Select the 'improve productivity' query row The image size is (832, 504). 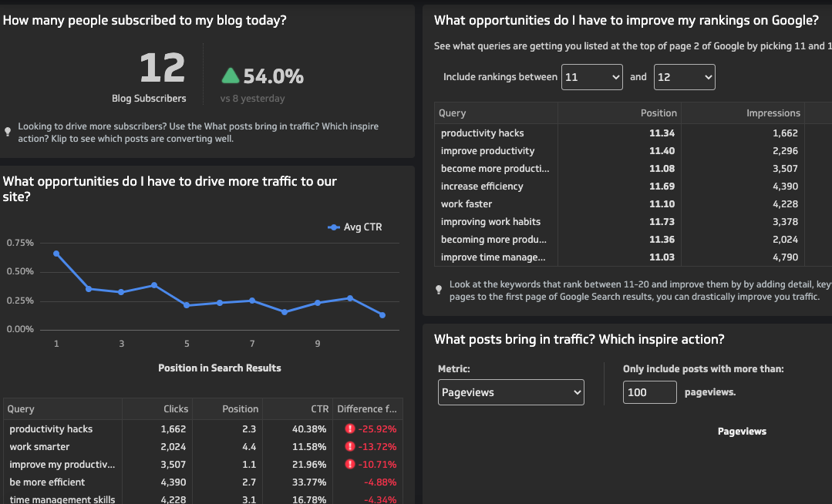633,151
